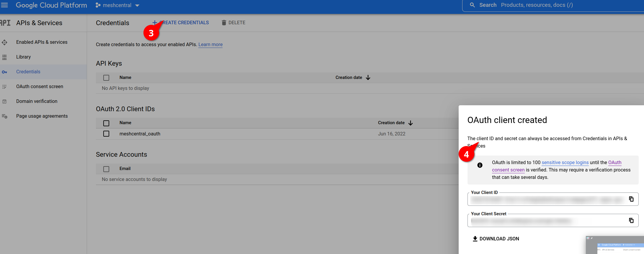Click the search magnifier icon
Viewport: 644px width, 254px height.
point(472,5)
